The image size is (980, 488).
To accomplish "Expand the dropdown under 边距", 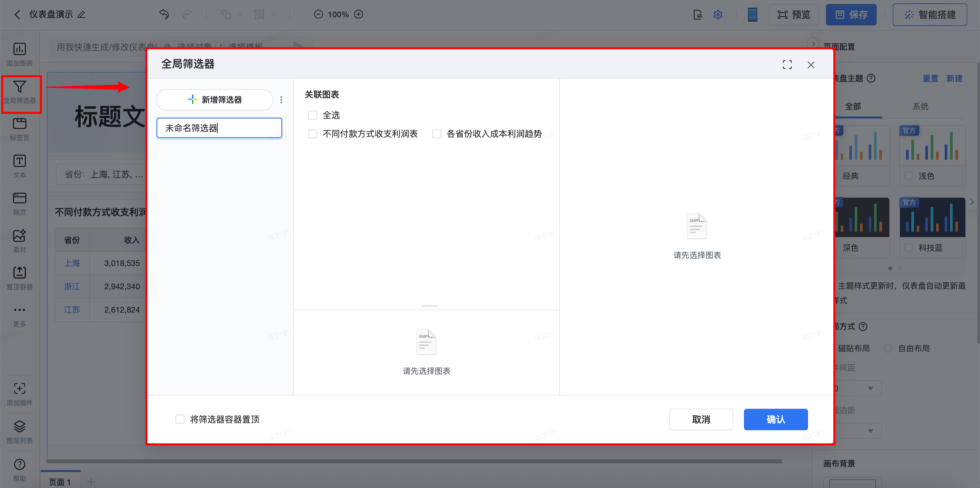I will 870,431.
